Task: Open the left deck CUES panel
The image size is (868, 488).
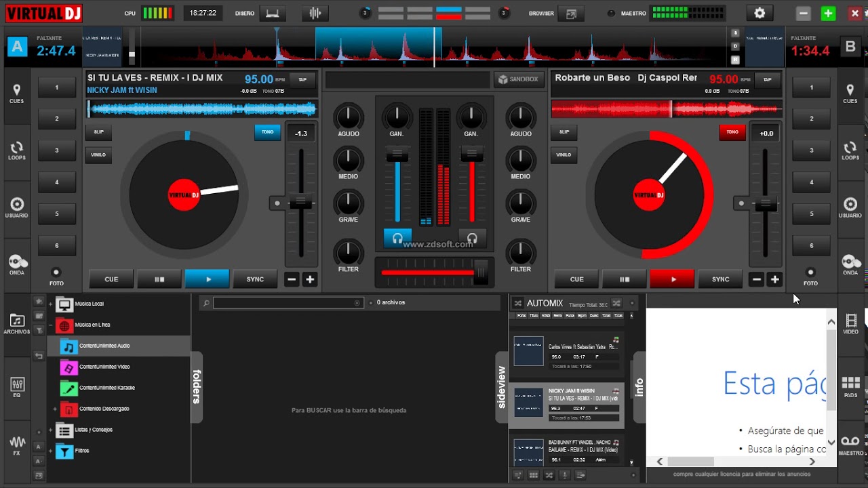Action: 16,94
